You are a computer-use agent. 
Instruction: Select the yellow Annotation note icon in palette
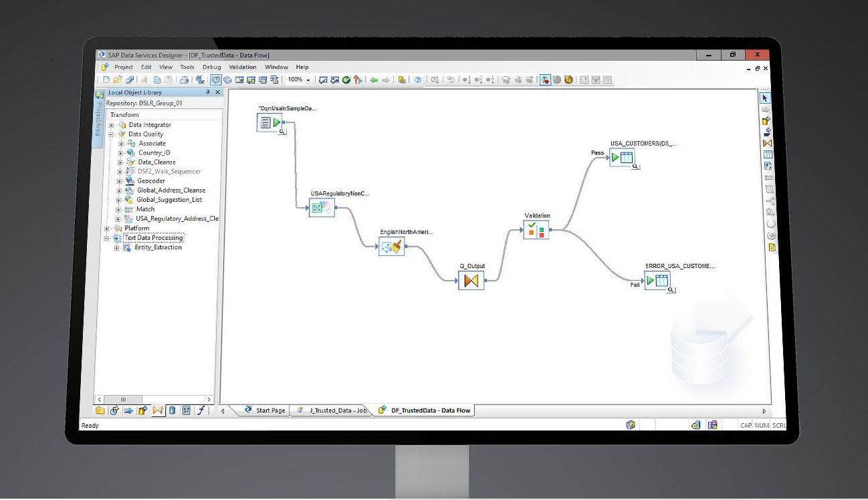pos(772,247)
